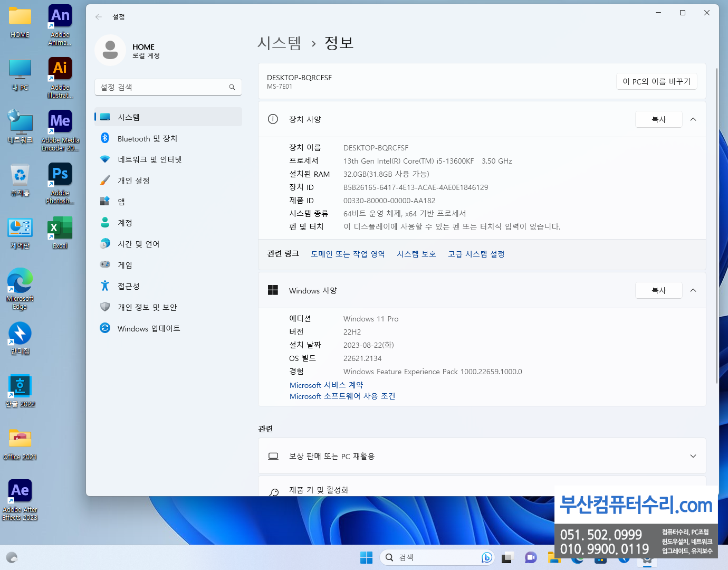Open Windows 업데이트 settings
Image resolution: width=728 pixels, height=570 pixels.
point(168,328)
